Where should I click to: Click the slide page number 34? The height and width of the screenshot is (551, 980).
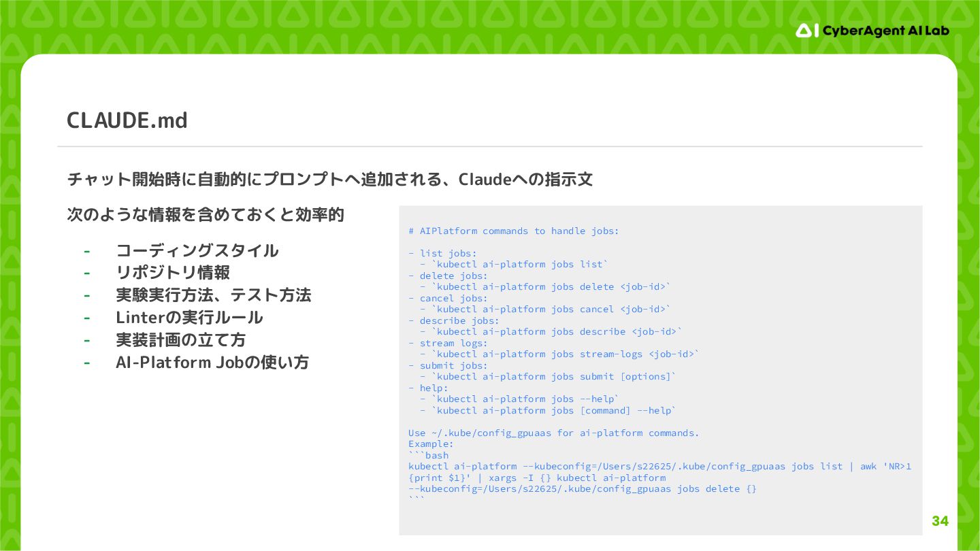[940, 521]
